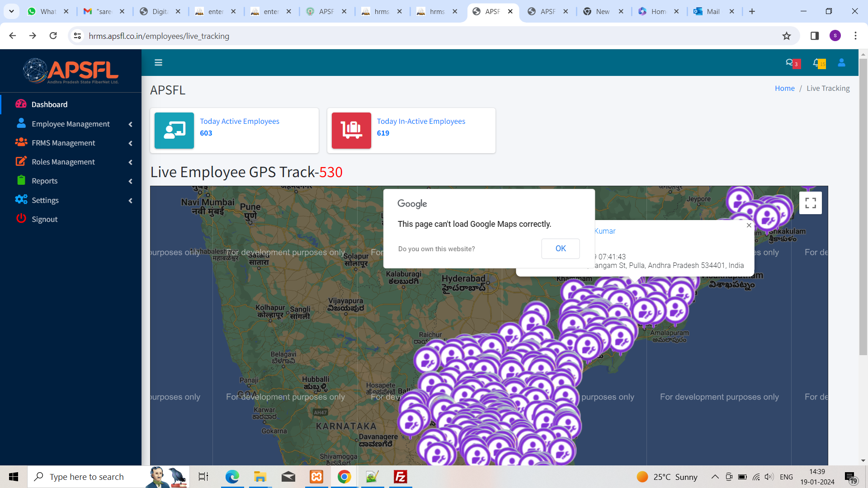
Task: Open Today Active Employees link
Action: tap(239, 121)
